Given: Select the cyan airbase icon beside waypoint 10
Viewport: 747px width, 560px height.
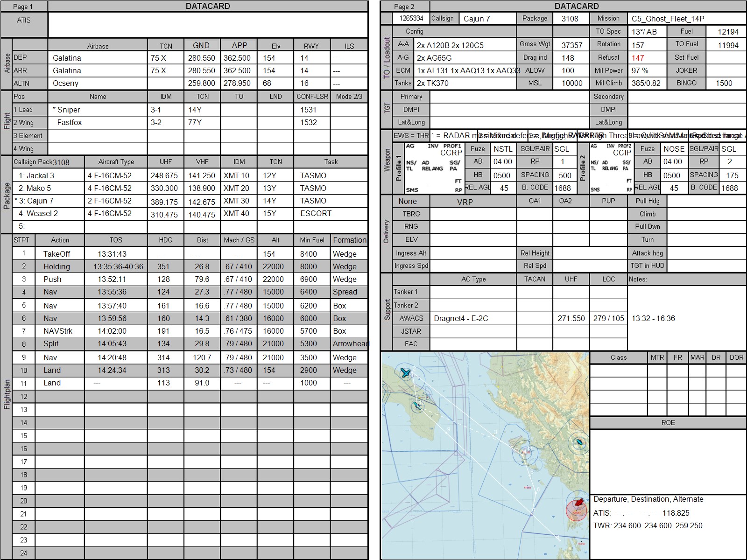Looking at the screenshot, I should point(417,406).
